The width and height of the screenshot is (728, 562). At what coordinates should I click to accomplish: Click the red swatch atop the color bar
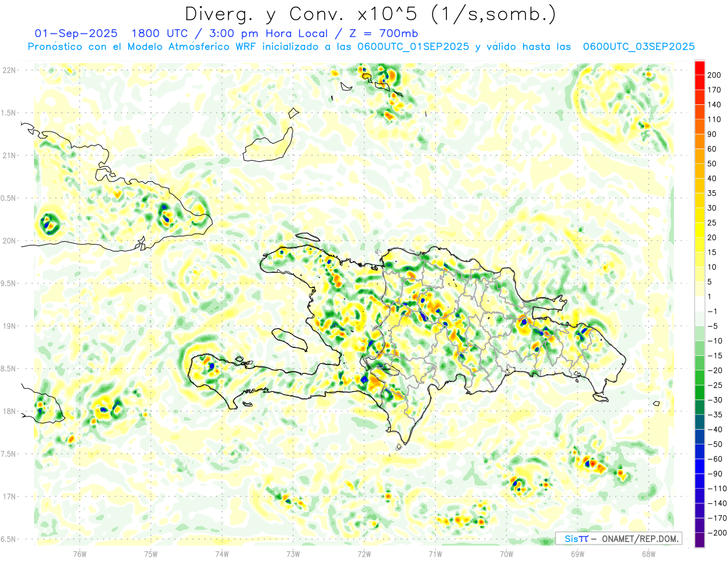pos(699,68)
